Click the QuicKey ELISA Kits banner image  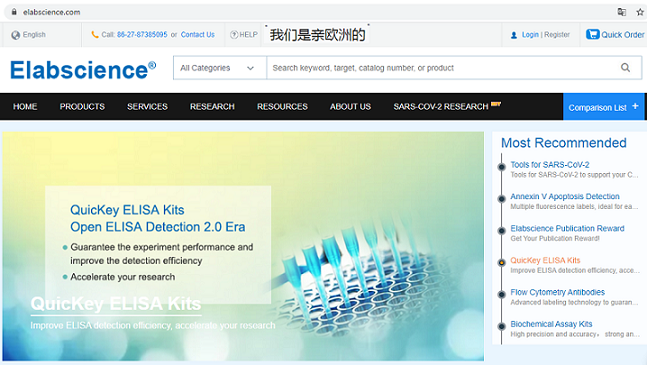pos(243,246)
